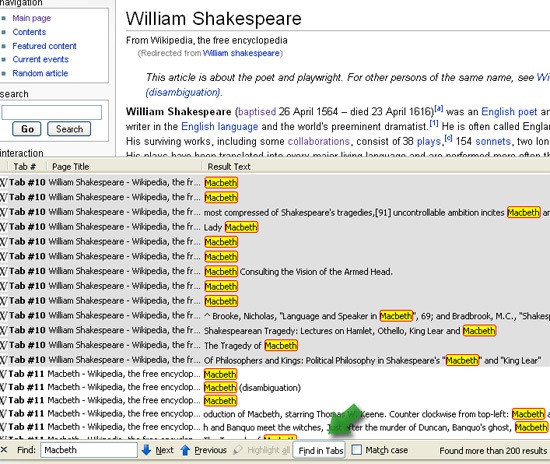Screen dimensions: 550x464
Task: Select result 'Of Philosophers and Kings: Political Philosophy'
Action: (275, 360)
